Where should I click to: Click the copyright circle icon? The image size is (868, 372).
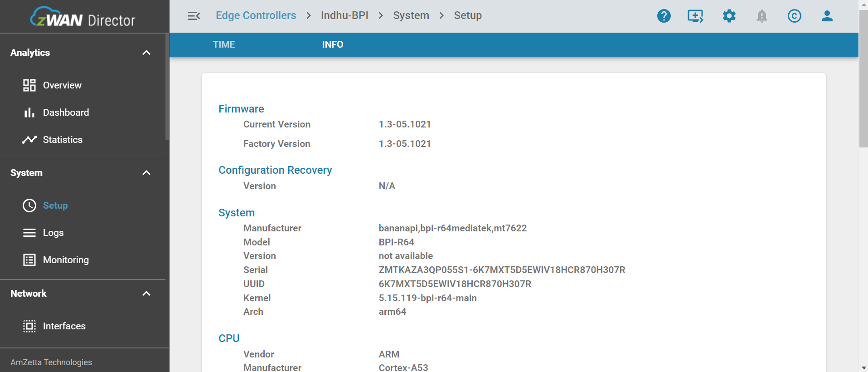pyautogui.click(x=794, y=16)
